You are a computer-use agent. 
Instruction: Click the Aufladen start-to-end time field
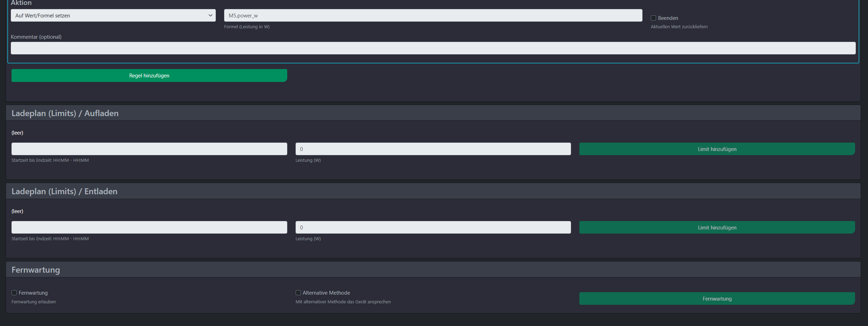pos(149,149)
